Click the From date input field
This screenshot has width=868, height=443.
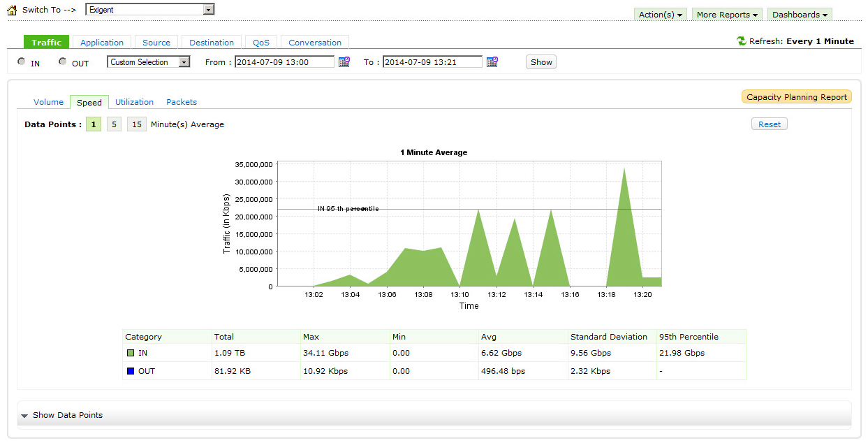point(284,62)
